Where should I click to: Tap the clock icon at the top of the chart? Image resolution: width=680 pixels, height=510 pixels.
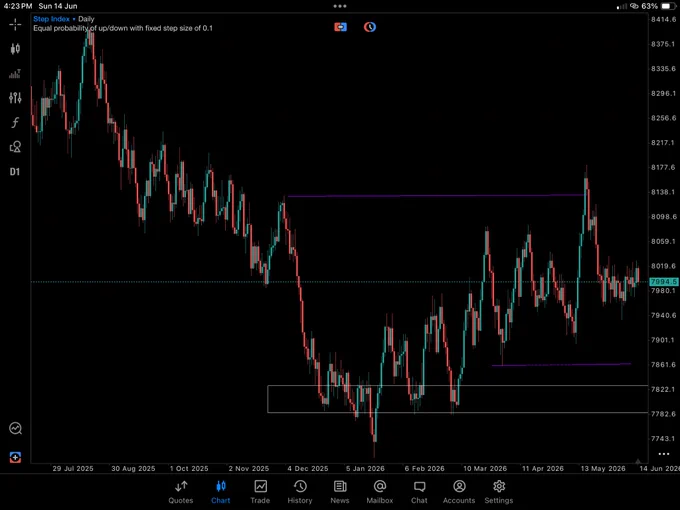tap(369, 27)
